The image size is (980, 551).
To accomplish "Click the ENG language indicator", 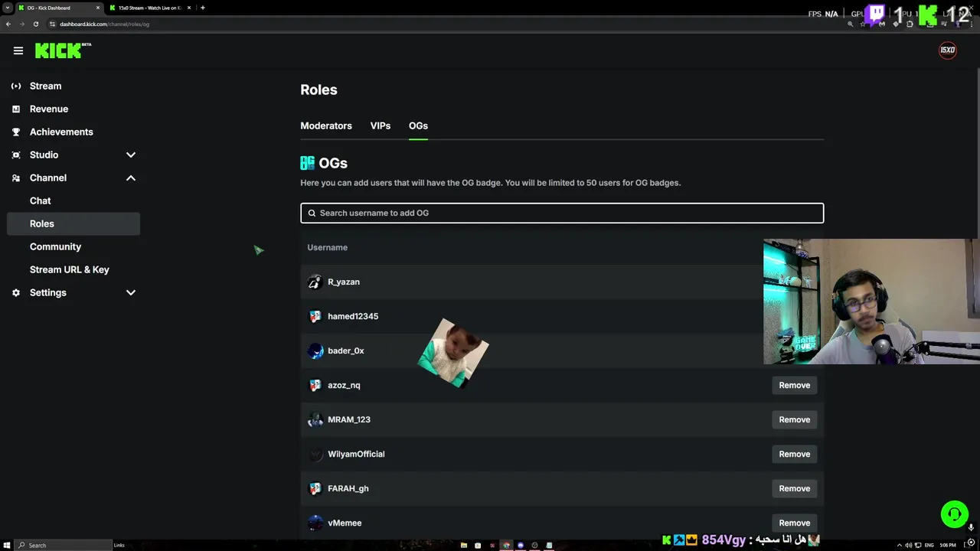I will coord(929,545).
